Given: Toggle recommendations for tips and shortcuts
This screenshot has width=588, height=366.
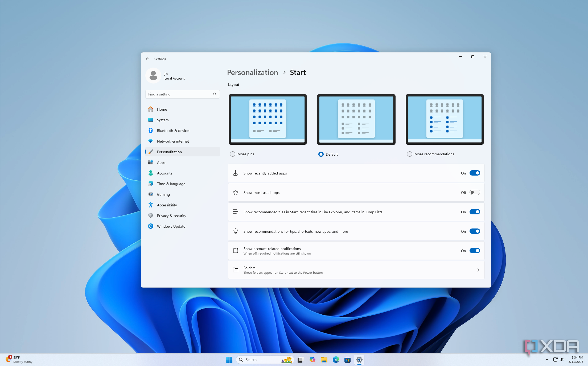Looking at the screenshot, I should click(475, 231).
